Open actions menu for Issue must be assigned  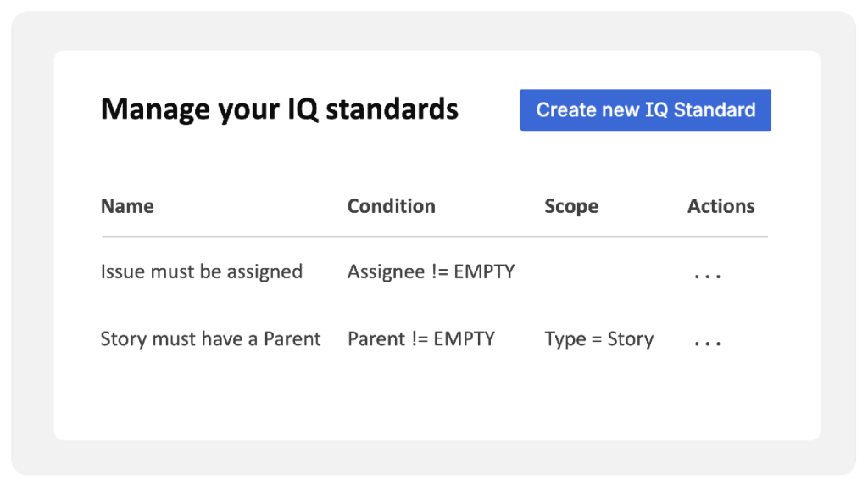(x=707, y=275)
